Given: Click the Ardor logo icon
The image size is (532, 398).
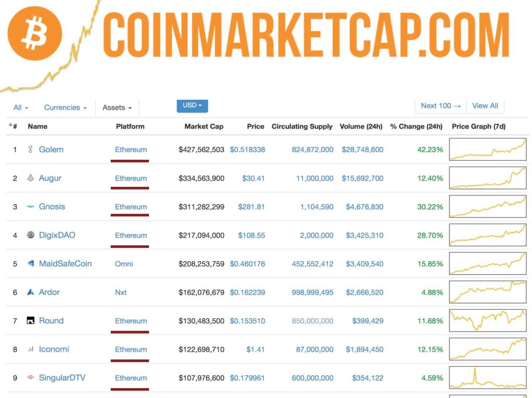Looking at the screenshot, I should [31, 292].
